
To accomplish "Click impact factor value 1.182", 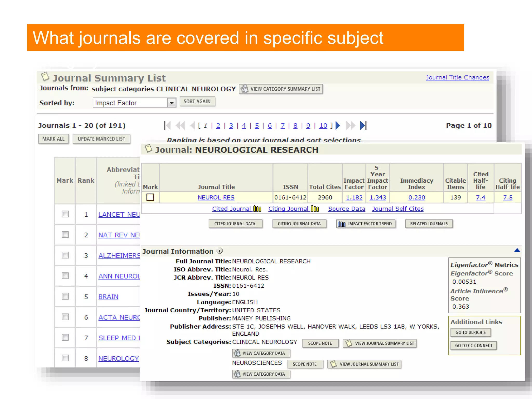I will [x=354, y=197].
